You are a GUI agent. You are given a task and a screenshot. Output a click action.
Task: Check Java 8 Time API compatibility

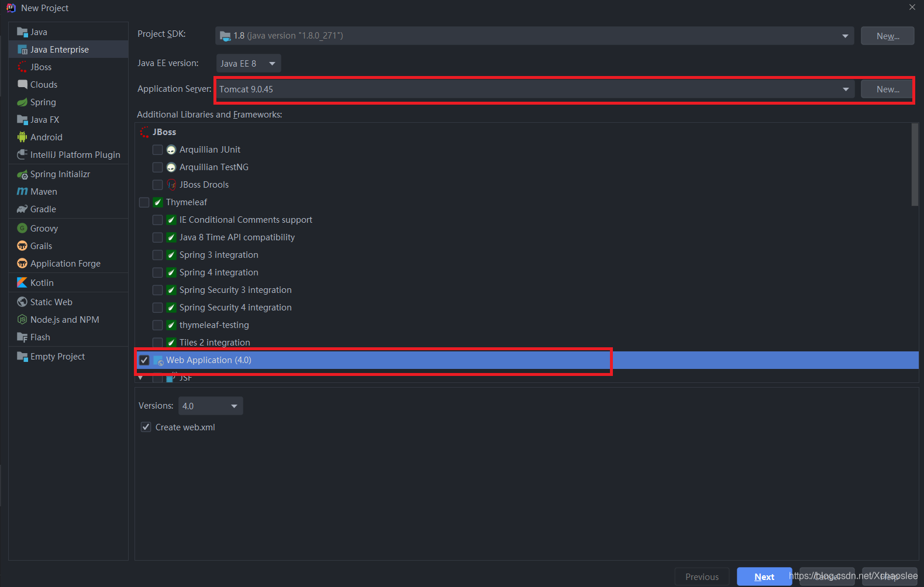click(x=157, y=237)
